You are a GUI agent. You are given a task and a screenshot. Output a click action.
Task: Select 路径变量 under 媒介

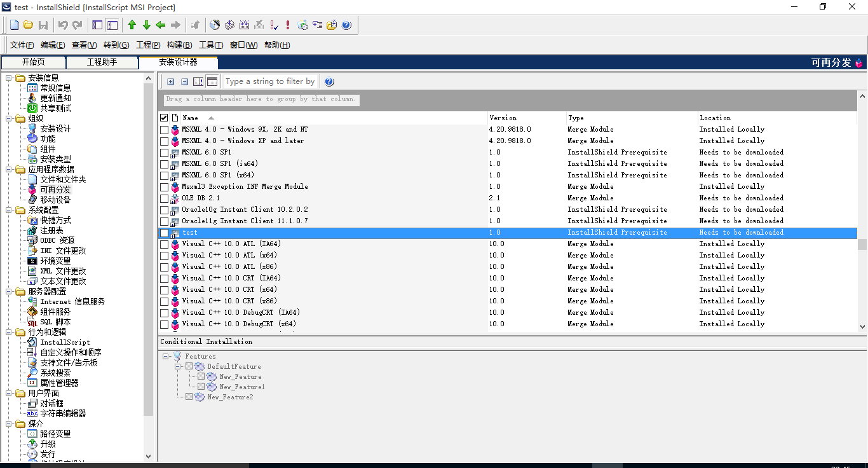55,434
